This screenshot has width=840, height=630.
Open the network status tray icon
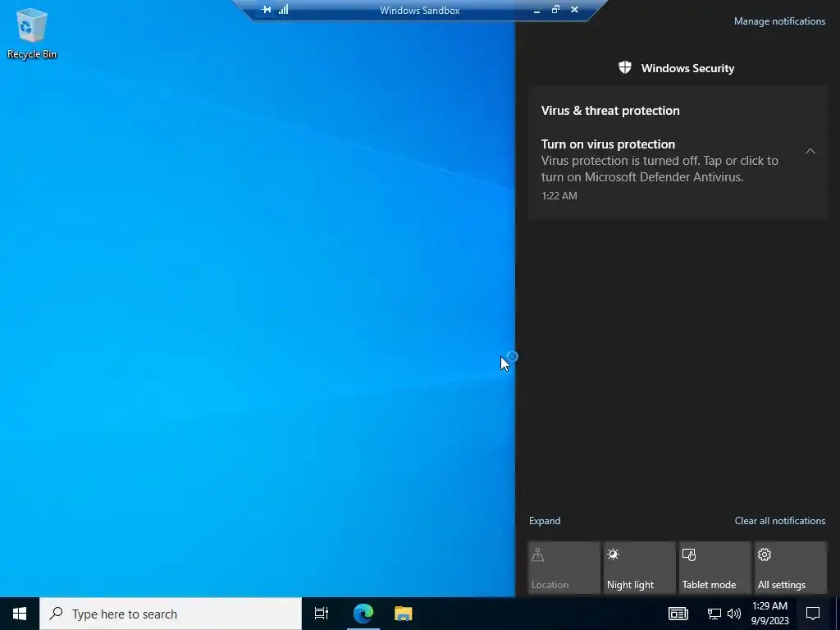click(714, 614)
